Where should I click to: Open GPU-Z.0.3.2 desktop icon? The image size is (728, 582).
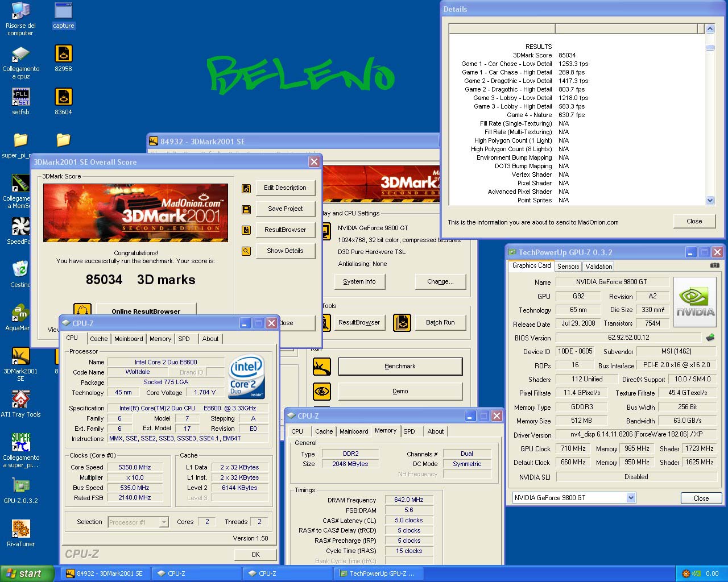point(20,490)
